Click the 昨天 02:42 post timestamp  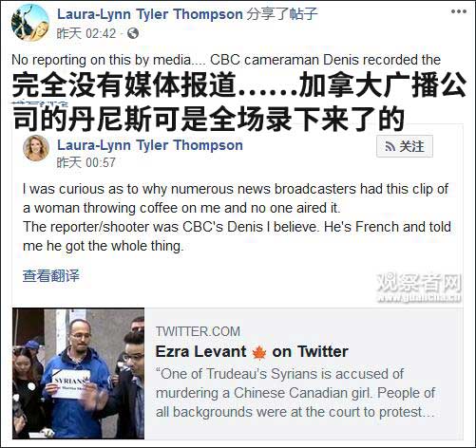coord(86,33)
